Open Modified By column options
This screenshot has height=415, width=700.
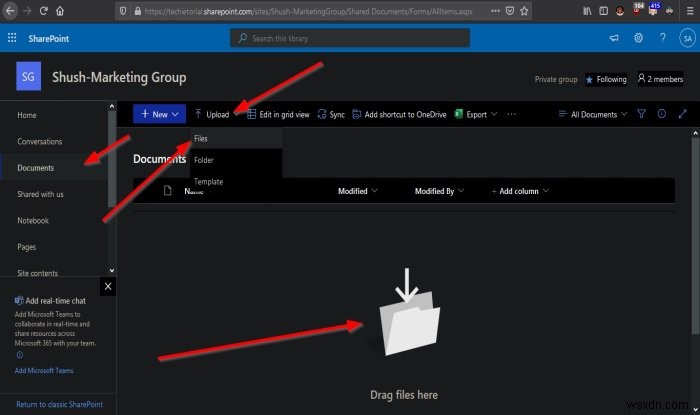tap(439, 191)
